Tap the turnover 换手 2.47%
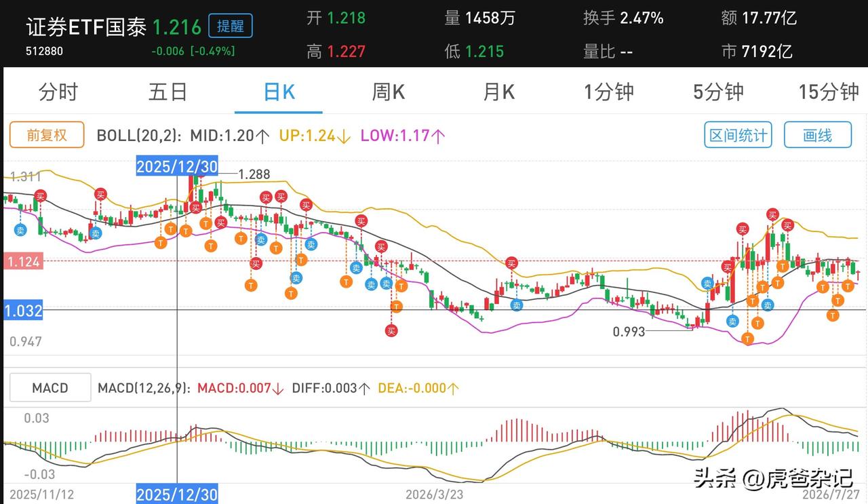The height and width of the screenshot is (504, 868). coord(623,18)
